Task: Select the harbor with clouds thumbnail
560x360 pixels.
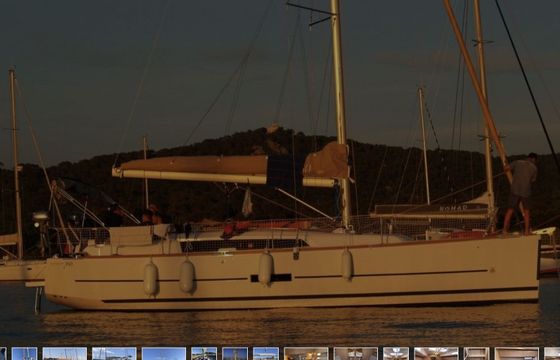Action: click(114, 354)
